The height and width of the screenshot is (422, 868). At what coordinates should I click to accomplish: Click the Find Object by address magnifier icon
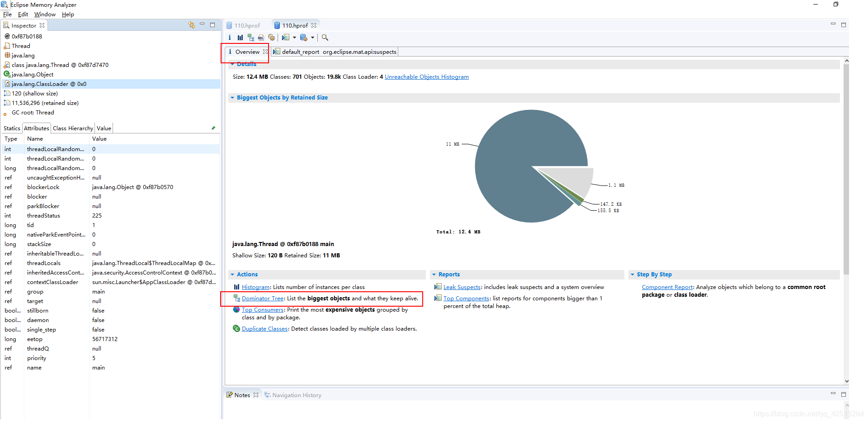[x=325, y=38]
